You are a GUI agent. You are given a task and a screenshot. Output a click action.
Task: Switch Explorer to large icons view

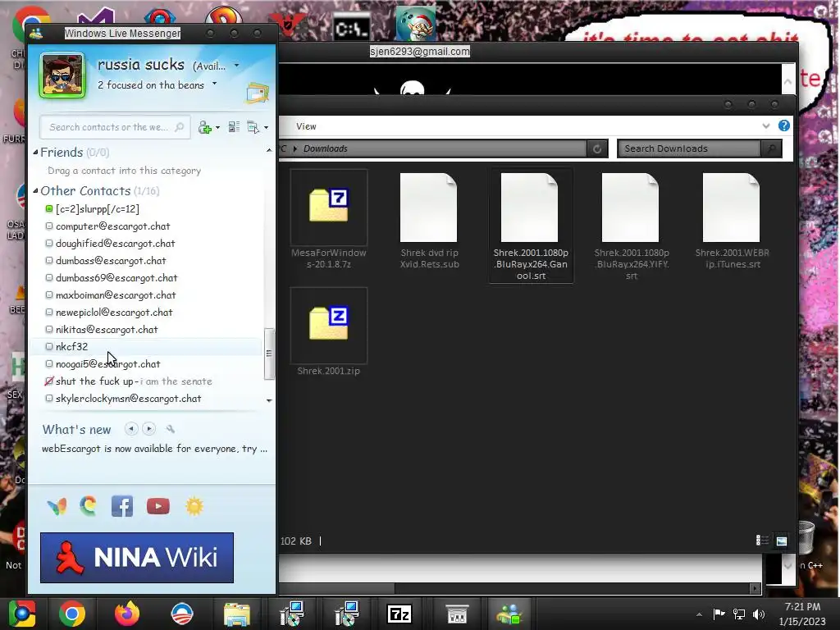click(782, 541)
